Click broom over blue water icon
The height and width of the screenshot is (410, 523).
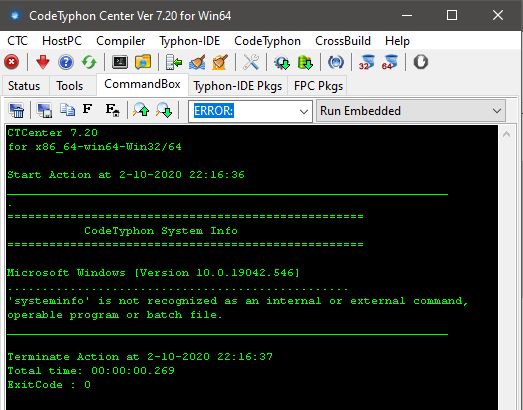[197, 62]
